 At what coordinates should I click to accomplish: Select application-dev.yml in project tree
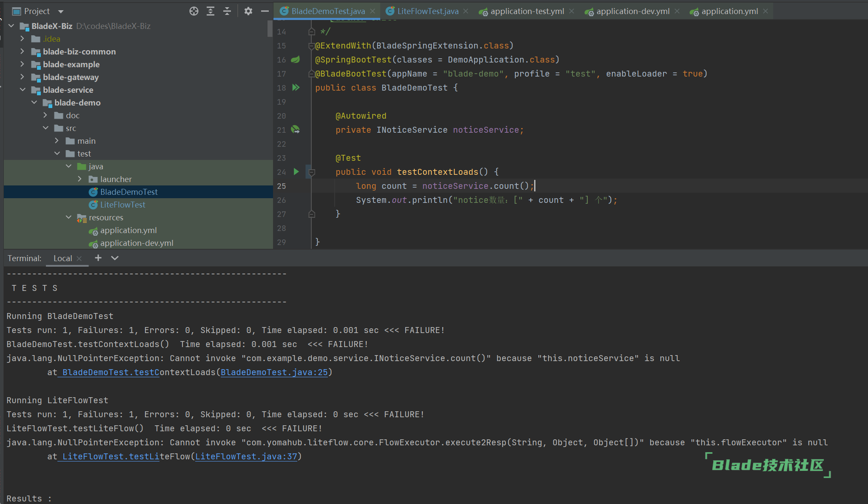point(138,243)
